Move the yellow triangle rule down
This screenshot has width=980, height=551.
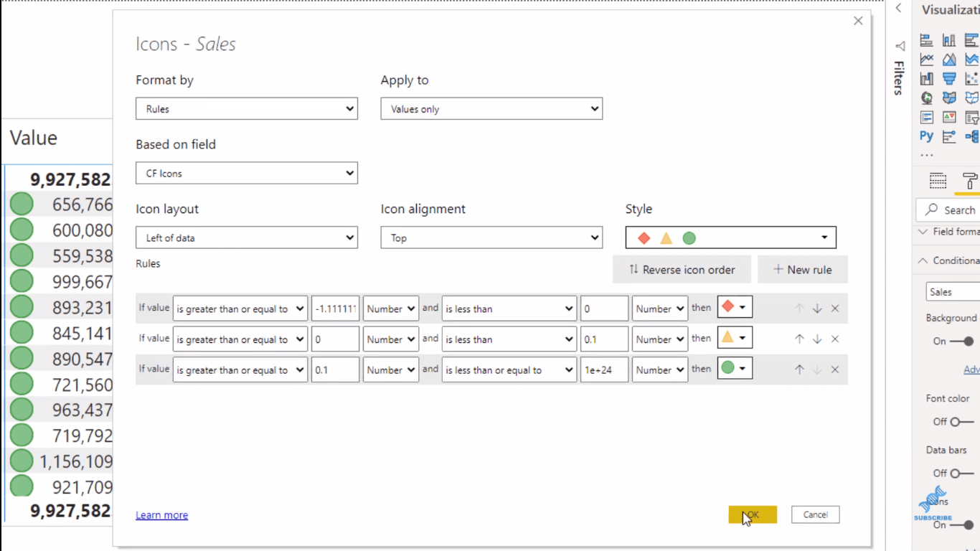817,339
